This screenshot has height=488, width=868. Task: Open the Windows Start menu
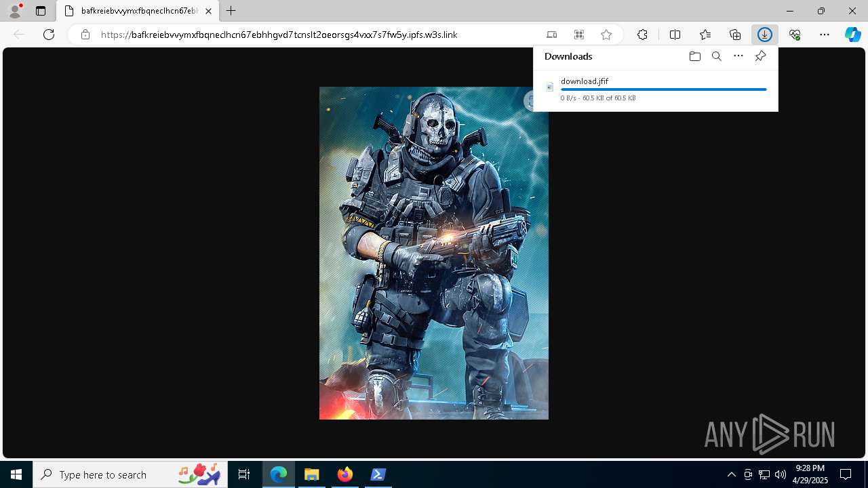tap(16, 474)
